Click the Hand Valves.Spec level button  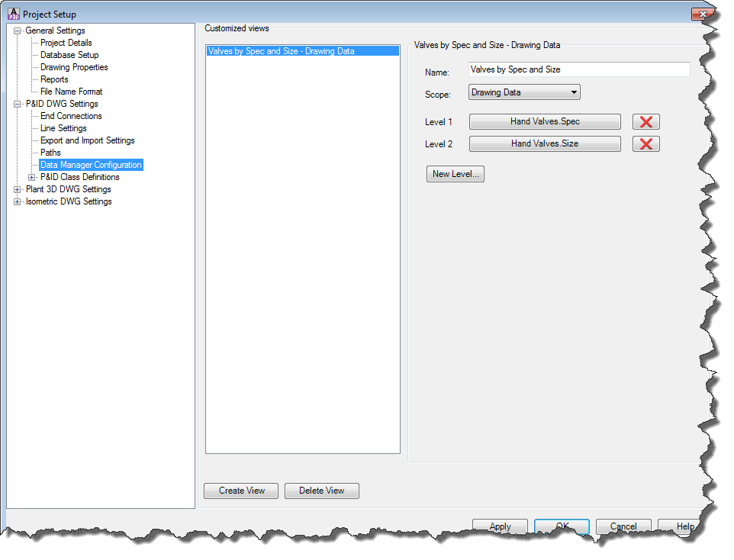tap(545, 122)
